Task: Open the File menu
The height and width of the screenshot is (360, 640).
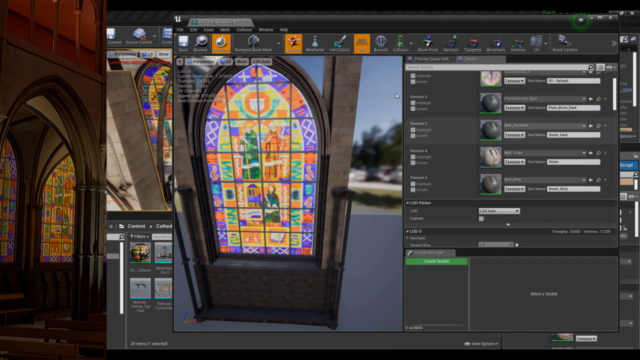Action: point(180,30)
